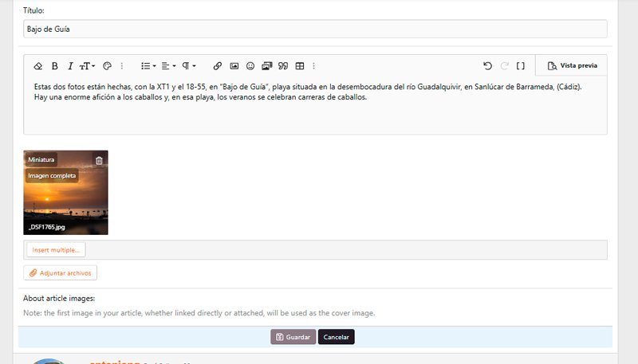Screen dimensions: 638x364
Task: Open the paragraph format dropdown
Action: click(189, 66)
